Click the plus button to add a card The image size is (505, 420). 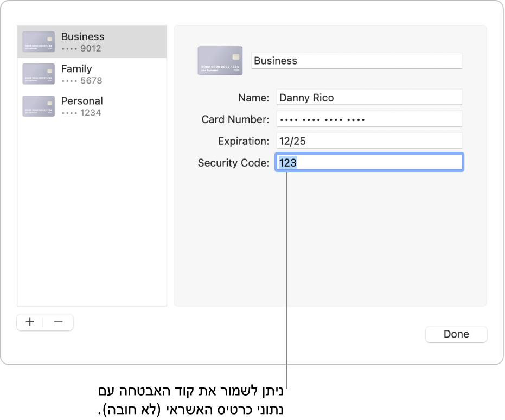point(30,322)
